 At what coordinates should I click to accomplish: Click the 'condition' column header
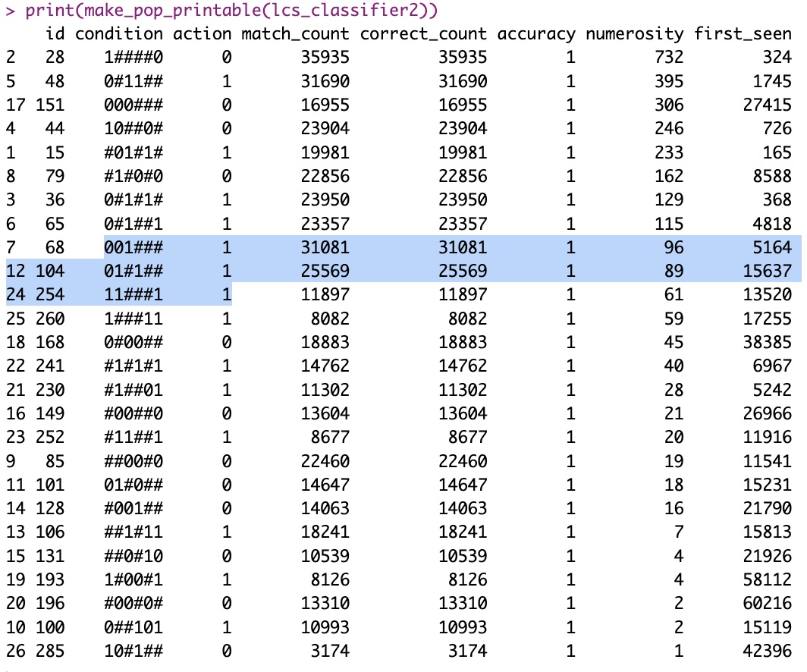tap(119, 34)
